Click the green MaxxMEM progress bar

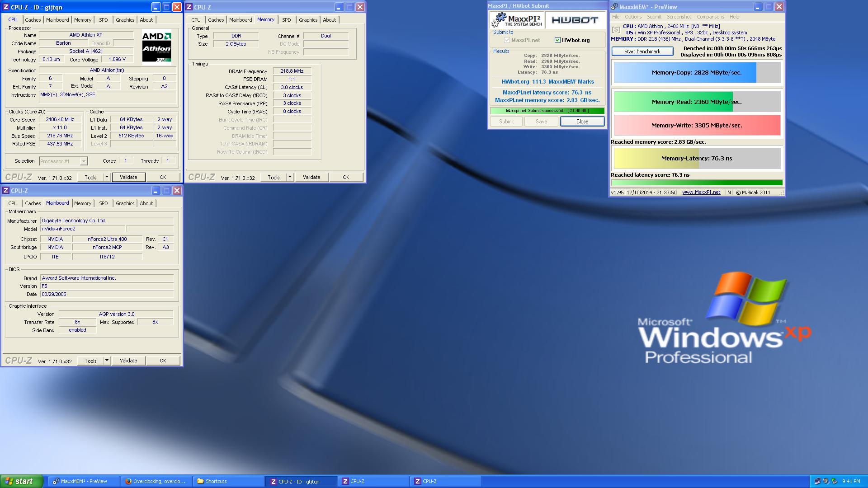[697, 183]
